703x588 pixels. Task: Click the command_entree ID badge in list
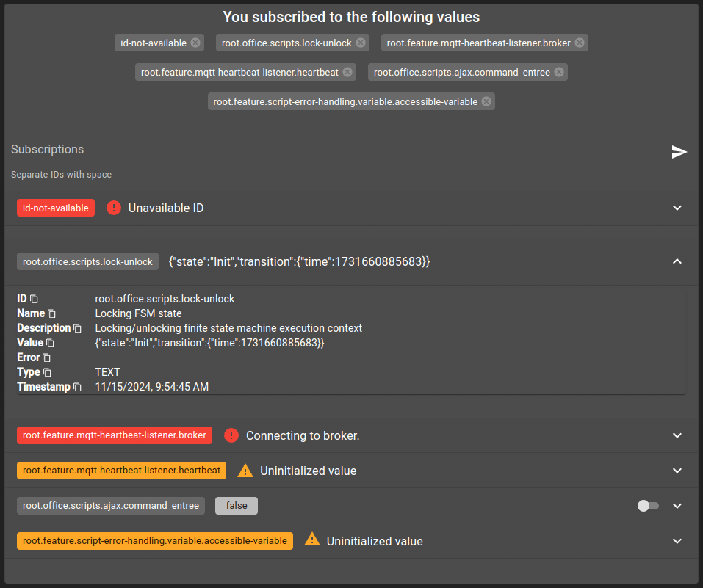pos(111,506)
